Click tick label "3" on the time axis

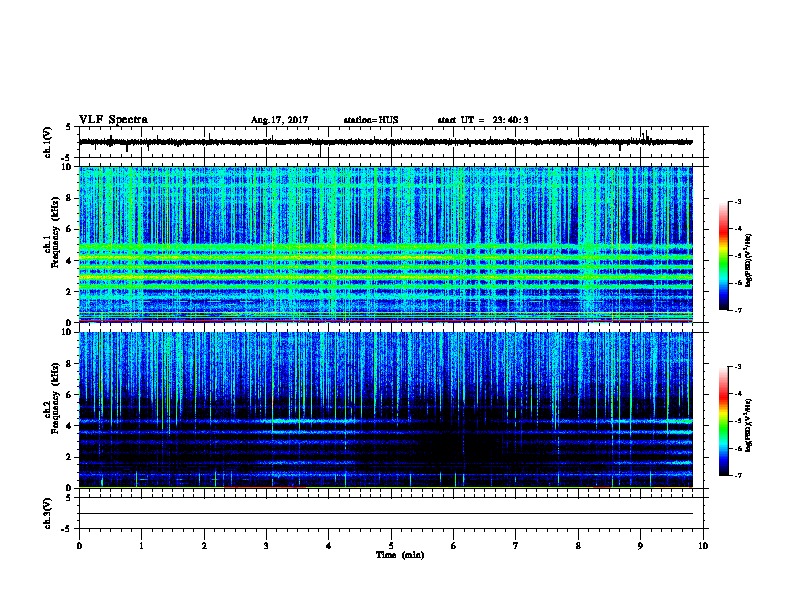point(266,546)
